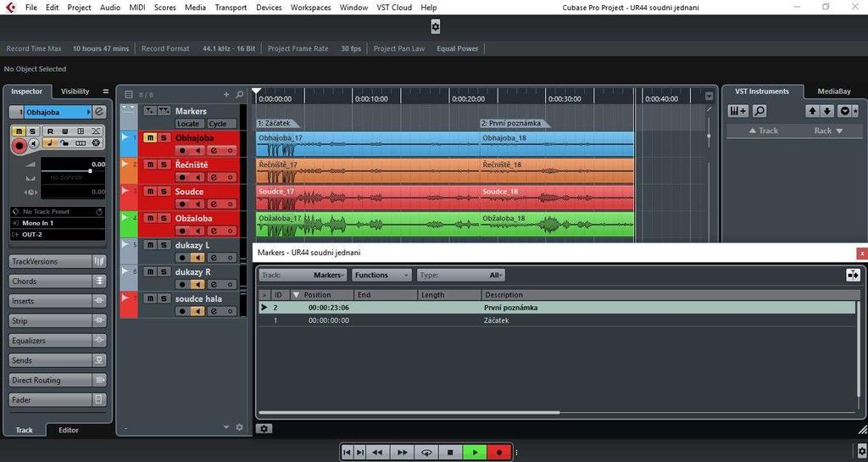The image size is (868, 462).
Task: Open Edit Channel Settings in Inspector header
Action: [x=99, y=112]
